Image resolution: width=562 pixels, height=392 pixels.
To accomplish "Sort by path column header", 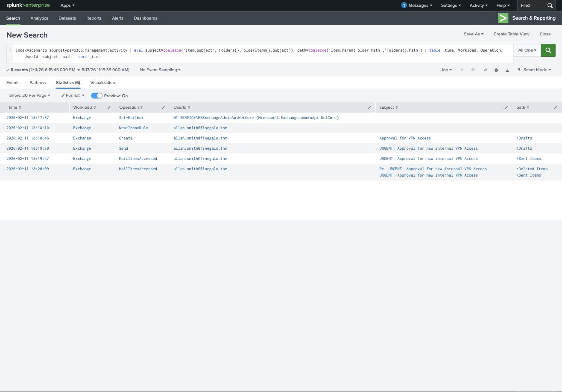I will (x=523, y=107).
